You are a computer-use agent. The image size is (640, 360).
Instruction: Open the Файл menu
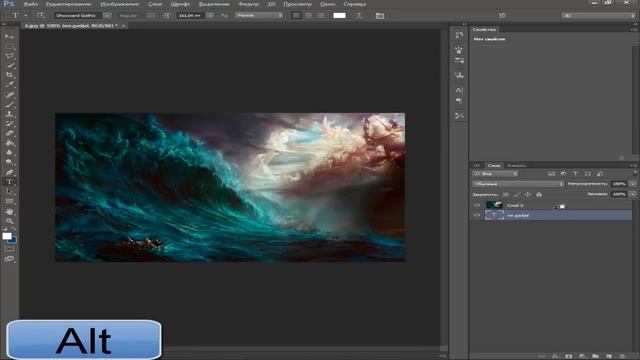click(31, 4)
